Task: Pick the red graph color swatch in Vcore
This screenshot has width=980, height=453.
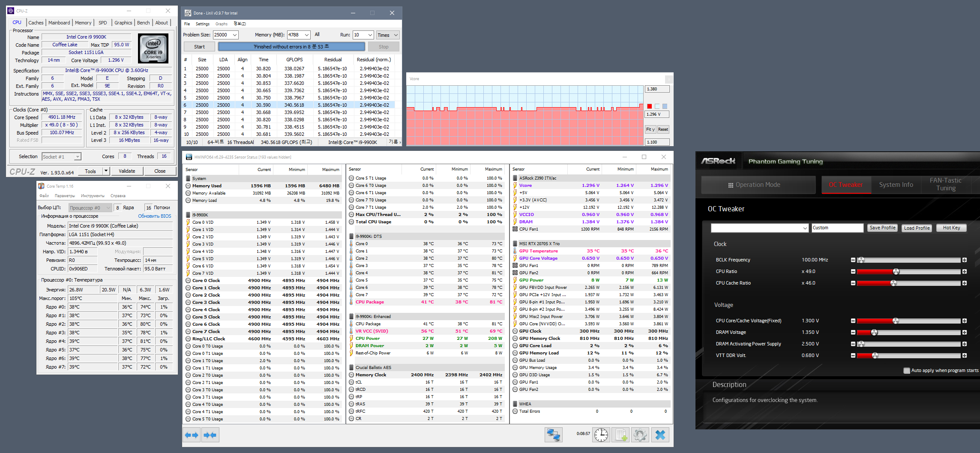Action: 650,106
